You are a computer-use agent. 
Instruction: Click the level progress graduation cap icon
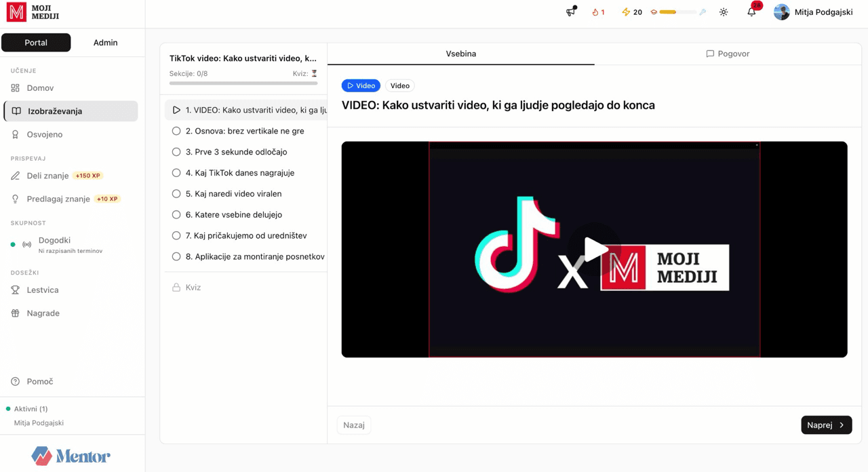[x=654, y=12]
